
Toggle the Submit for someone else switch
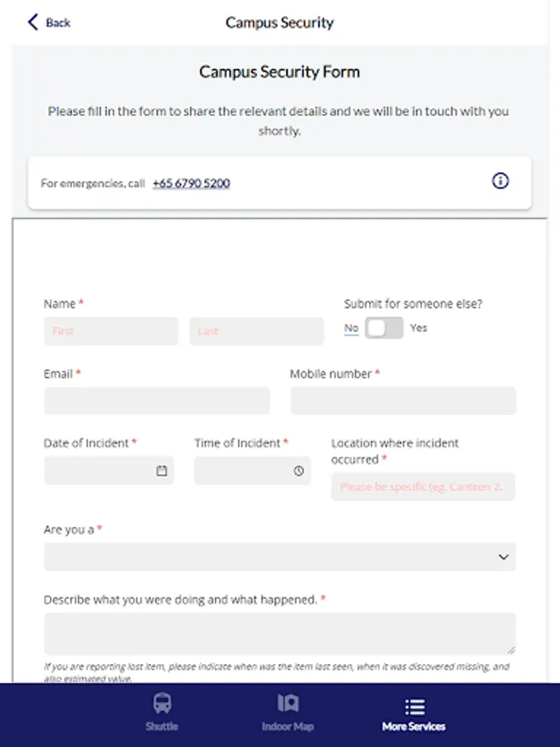click(x=384, y=328)
